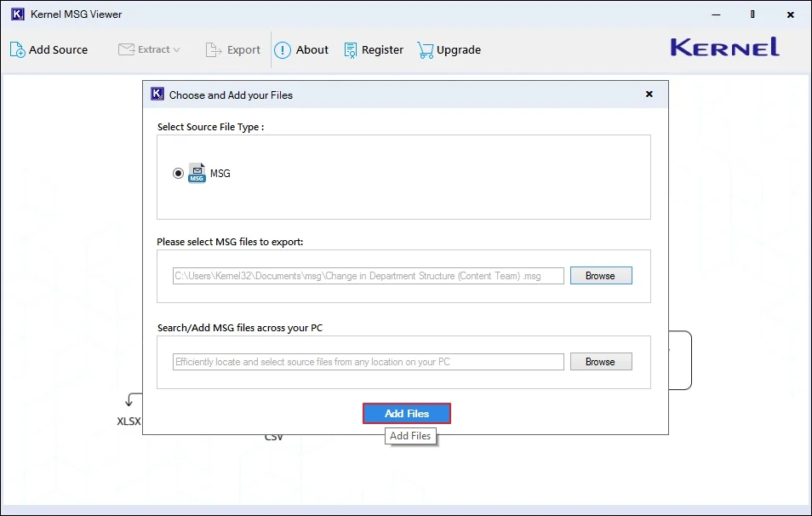The height and width of the screenshot is (516, 812).
Task: Minimize the Kernel MSG Viewer window
Action: click(716, 14)
